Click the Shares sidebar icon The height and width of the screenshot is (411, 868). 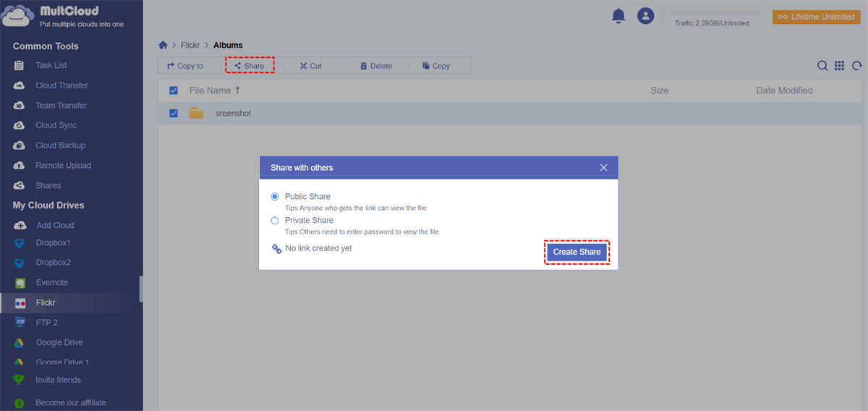(20, 185)
